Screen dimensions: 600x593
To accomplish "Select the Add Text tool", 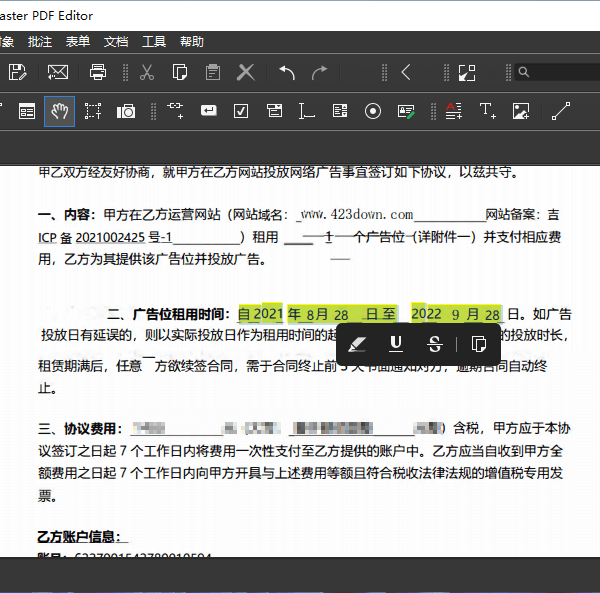I will (x=487, y=111).
